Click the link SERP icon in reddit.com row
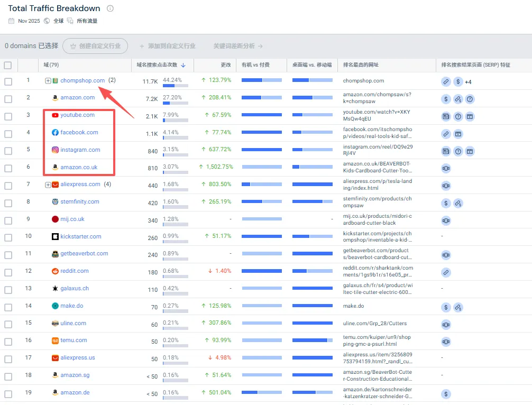The width and height of the screenshot is (532, 405). [x=446, y=272]
